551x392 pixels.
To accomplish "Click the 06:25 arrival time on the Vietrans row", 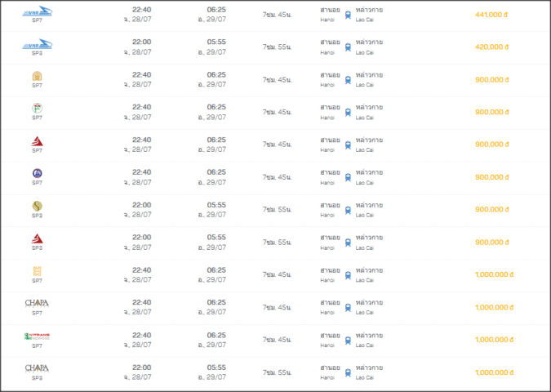I will click(x=216, y=335).
